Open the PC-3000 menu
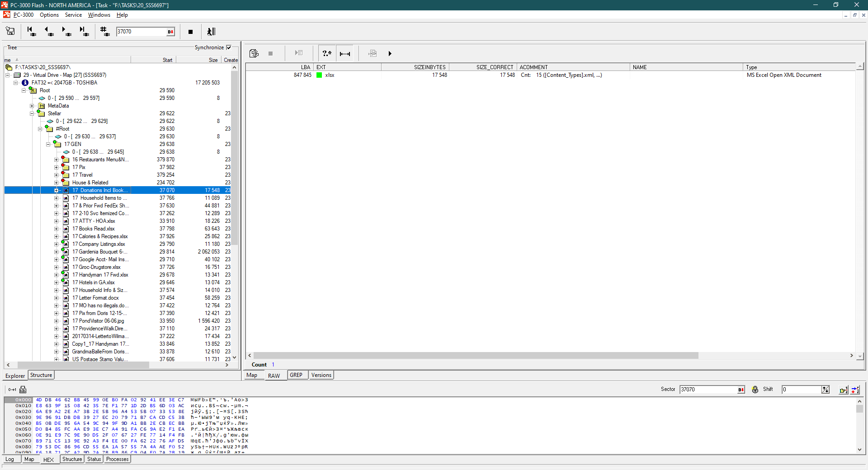 tap(24, 15)
